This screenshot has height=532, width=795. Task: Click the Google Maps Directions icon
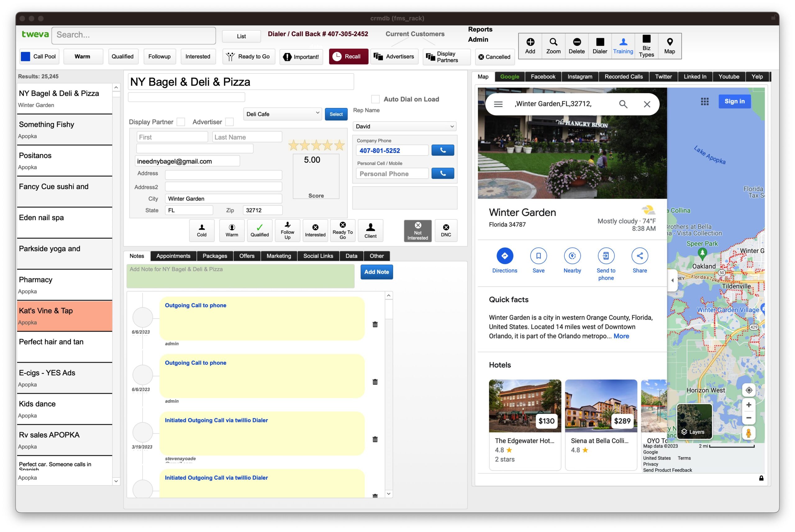pos(504,256)
